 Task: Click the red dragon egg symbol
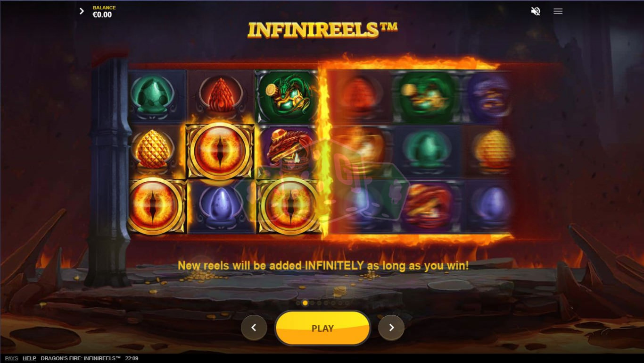pos(220,96)
